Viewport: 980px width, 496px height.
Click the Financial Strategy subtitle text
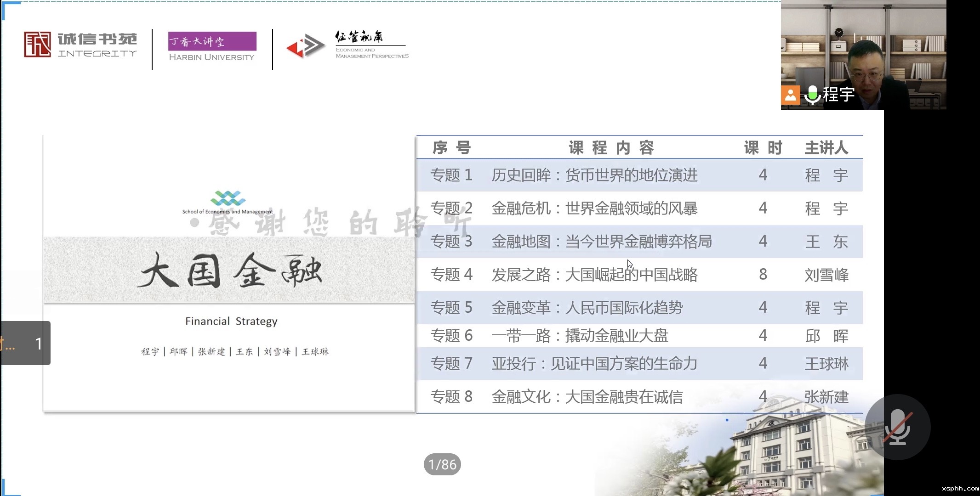[231, 321]
